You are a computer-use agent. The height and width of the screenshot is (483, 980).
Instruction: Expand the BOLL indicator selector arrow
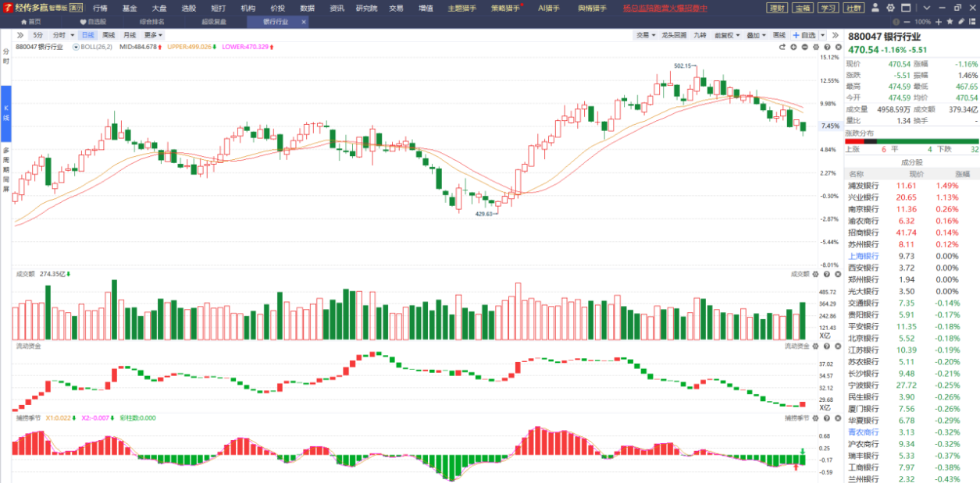(x=77, y=47)
